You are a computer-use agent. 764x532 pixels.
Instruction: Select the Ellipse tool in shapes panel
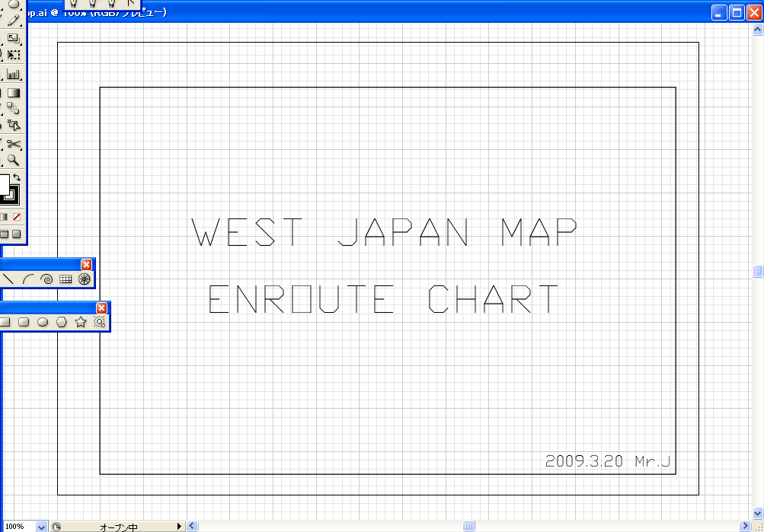pos(43,322)
